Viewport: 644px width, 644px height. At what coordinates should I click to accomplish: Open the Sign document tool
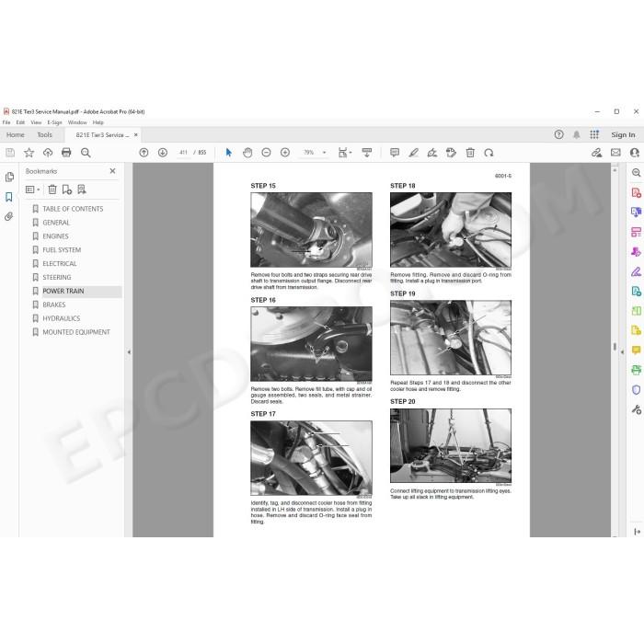[432, 153]
